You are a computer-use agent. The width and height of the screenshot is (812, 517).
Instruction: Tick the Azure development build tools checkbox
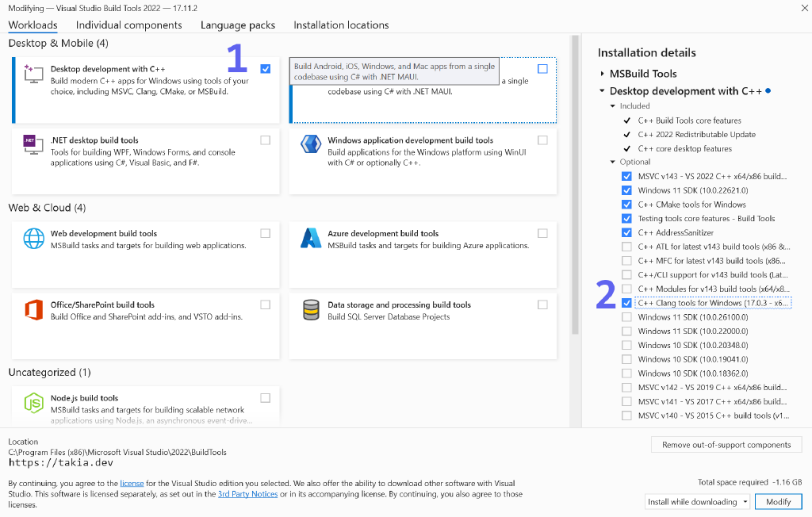coord(542,234)
